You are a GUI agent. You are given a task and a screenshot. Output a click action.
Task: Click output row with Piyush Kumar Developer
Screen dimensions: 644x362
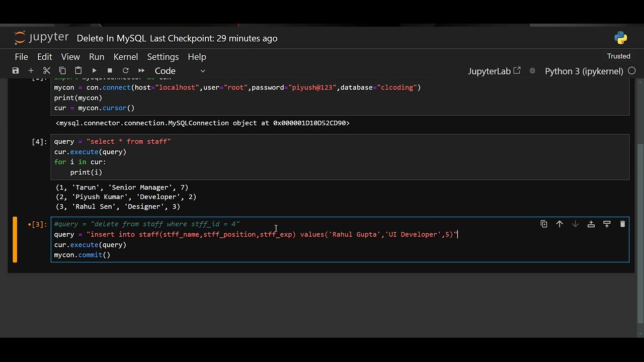point(126,197)
